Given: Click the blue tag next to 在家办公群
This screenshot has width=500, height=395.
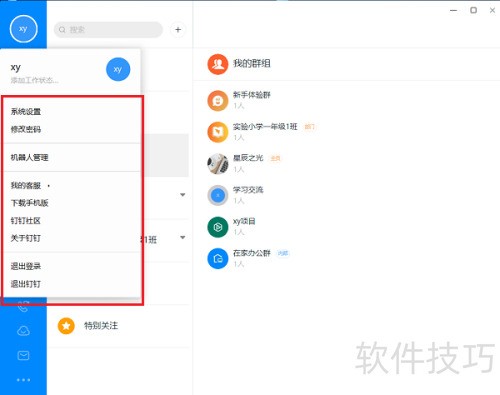Looking at the screenshot, I should point(283,253).
